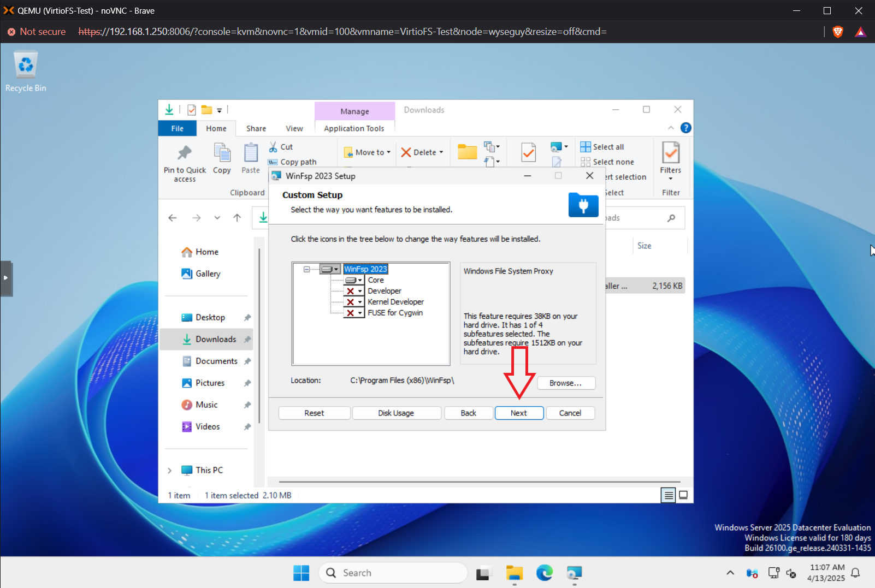Open Core feature install dropdown

(354, 280)
